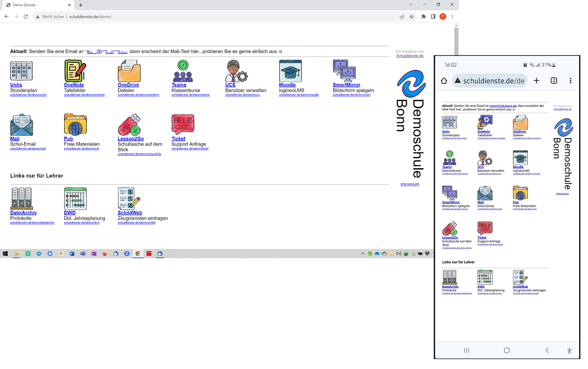Open the Chrome three-dot menu
Image resolution: width=588 pixels, height=369 pixels.
[452, 17]
